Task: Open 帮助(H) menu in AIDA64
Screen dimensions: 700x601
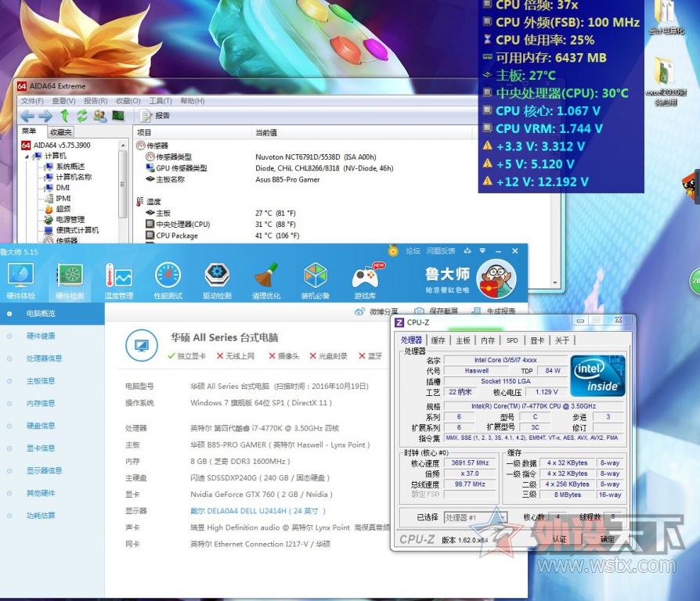Action: tap(193, 101)
